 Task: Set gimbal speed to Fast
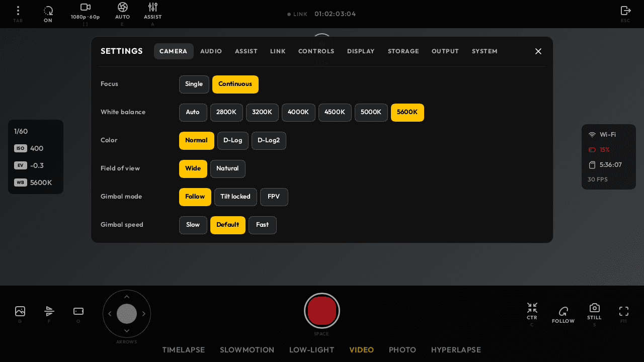point(262,225)
